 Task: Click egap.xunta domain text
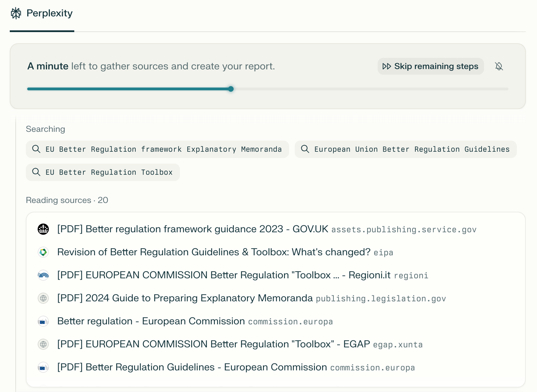[398, 345]
